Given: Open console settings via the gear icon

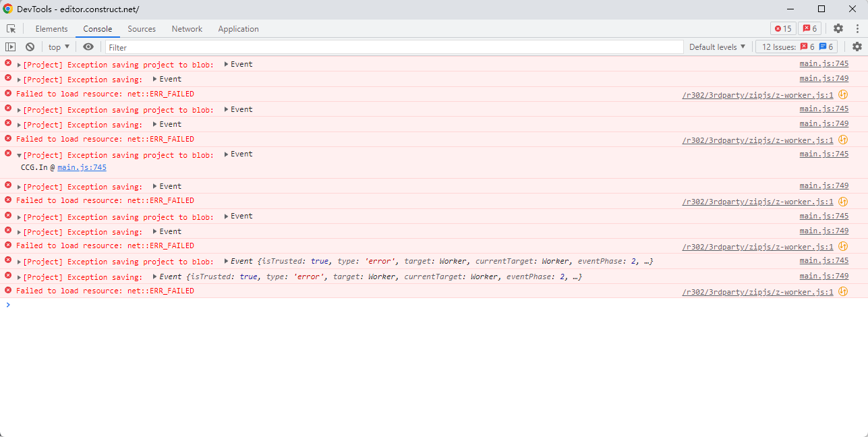Looking at the screenshot, I should (856, 47).
